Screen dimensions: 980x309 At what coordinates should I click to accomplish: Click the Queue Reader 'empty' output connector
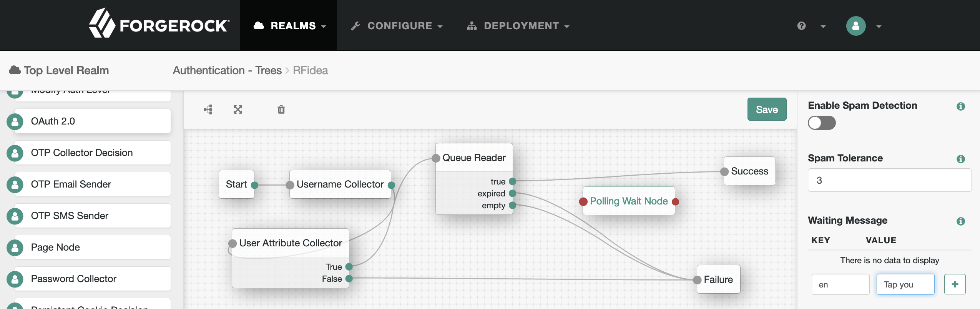click(x=512, y=205)
